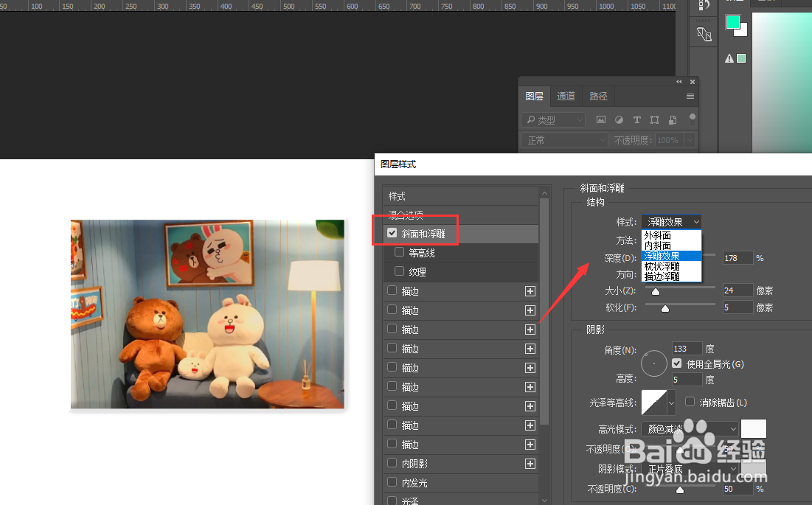
Task: Choose 内斜面 from the style list
Action: [x=671, y=245]
